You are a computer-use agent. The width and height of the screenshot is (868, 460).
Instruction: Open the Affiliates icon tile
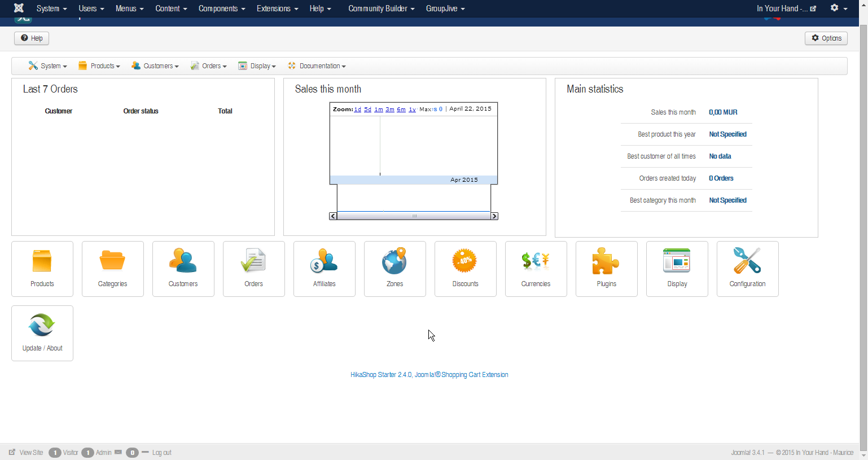[325, 268]
